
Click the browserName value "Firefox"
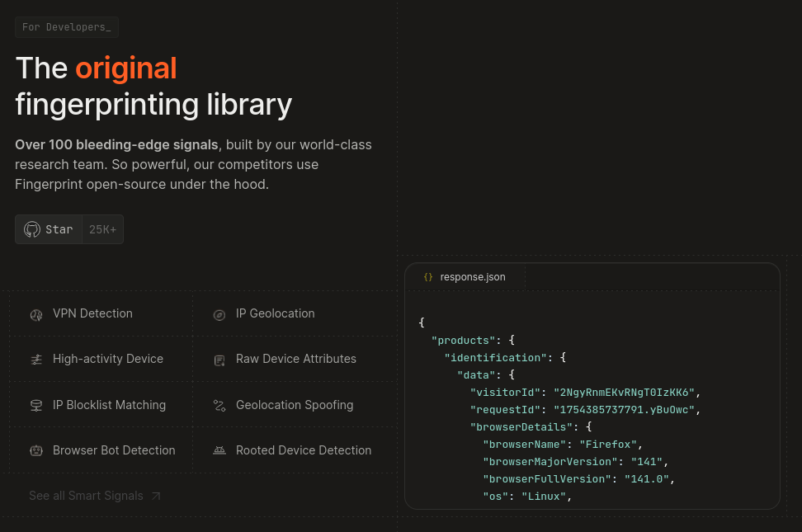coord(608,445)
